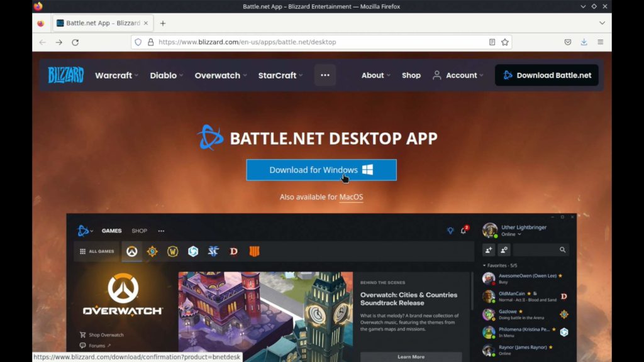Collapse the Favorites 5/5 list
The image size is (644, 362).
click(500, 266)
